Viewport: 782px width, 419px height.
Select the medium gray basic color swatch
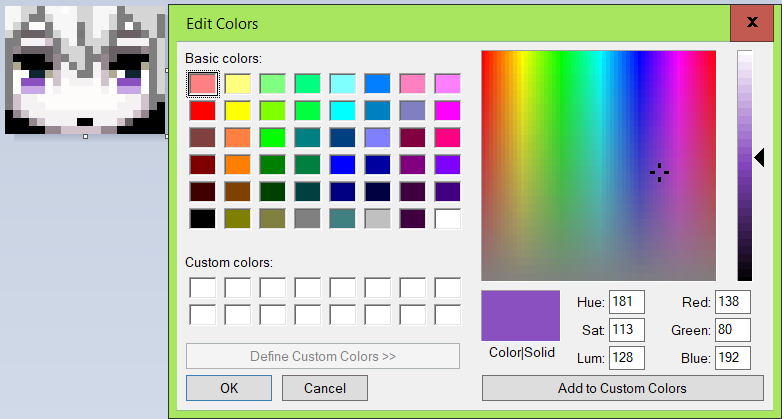point(307,218)
